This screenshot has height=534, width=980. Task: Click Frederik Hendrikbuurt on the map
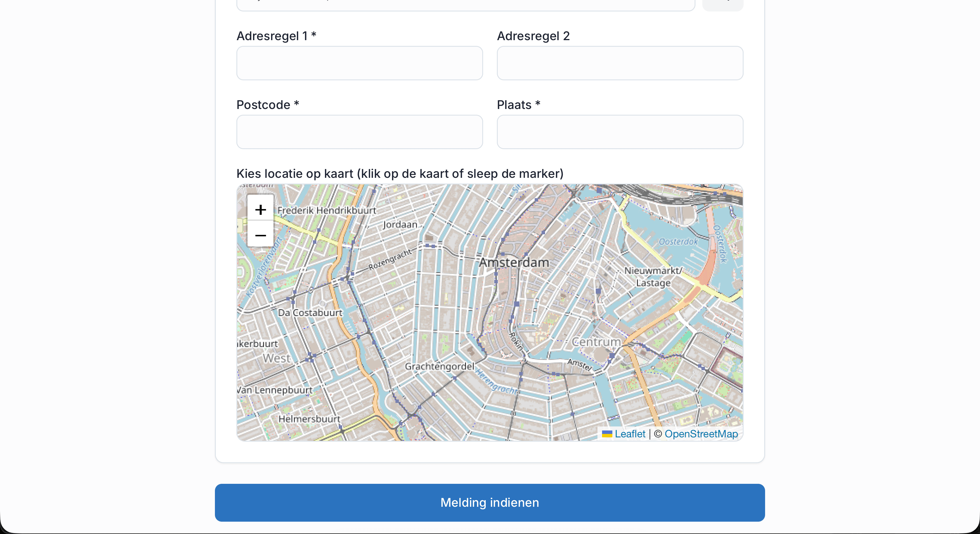coord(326,210)
